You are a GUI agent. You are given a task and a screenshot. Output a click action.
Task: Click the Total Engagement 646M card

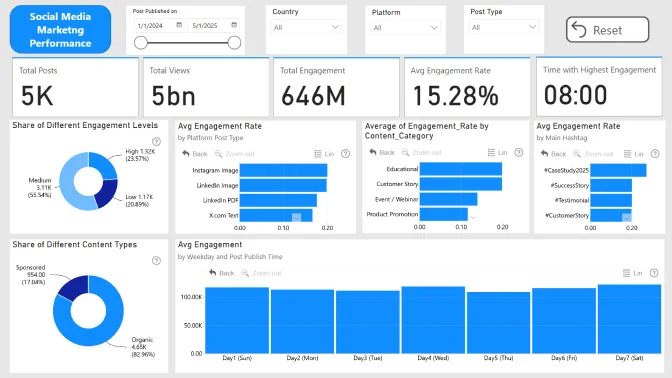pyautogui.click(x=336, y=87)
